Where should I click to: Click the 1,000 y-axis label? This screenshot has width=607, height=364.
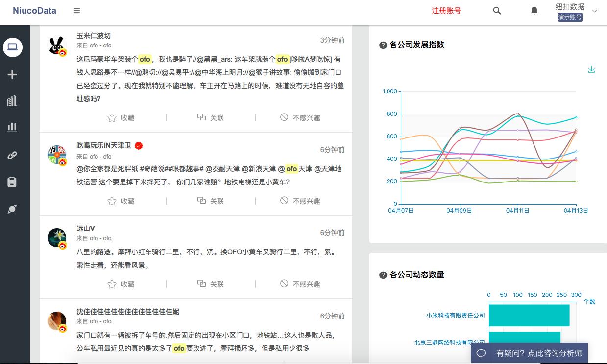(x=390, y=91)
